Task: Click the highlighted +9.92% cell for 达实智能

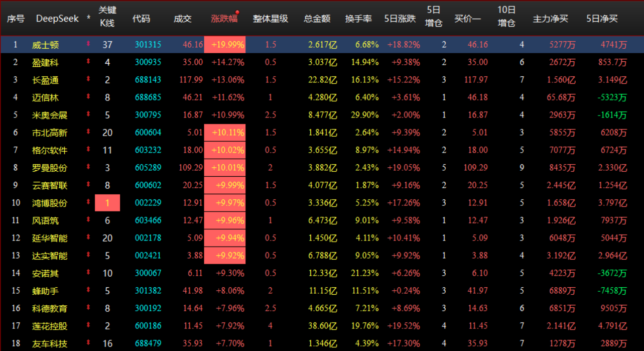Action: pyautogui.click(x=225, y=256)
